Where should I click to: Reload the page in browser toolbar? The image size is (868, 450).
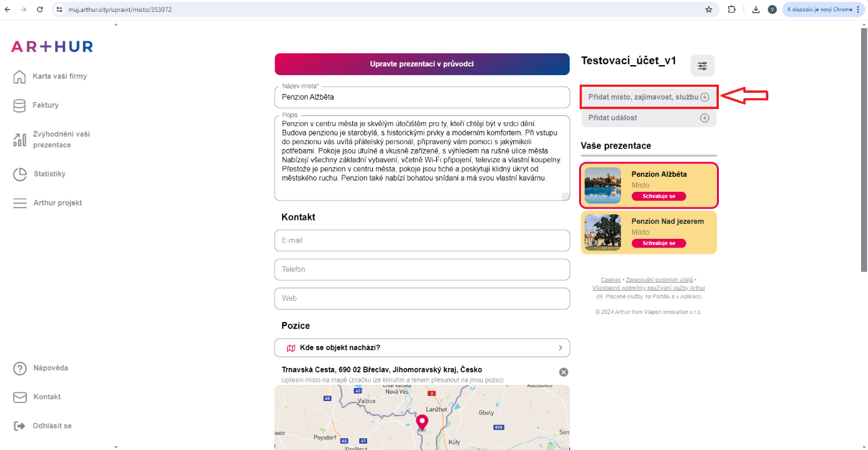[x=40, y=9]
